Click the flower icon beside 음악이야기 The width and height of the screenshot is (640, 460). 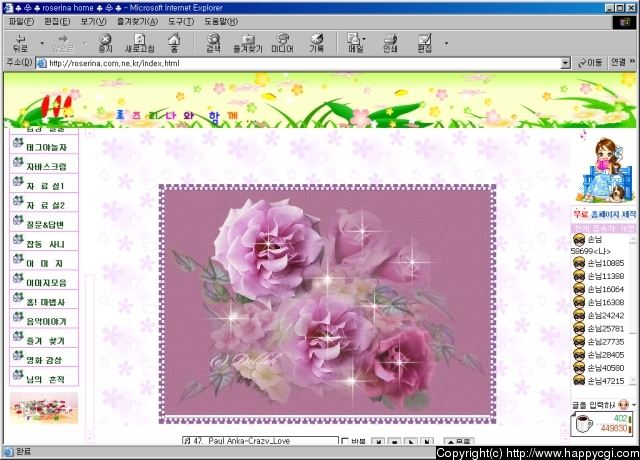pos(18,317)
